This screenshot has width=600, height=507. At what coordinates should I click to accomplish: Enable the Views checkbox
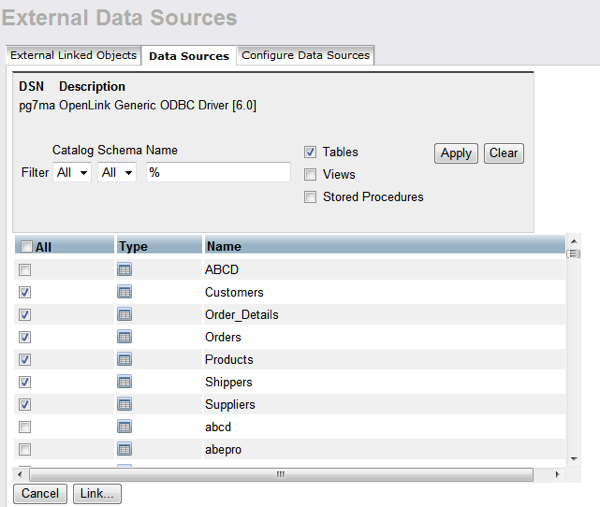click(311, 174)
